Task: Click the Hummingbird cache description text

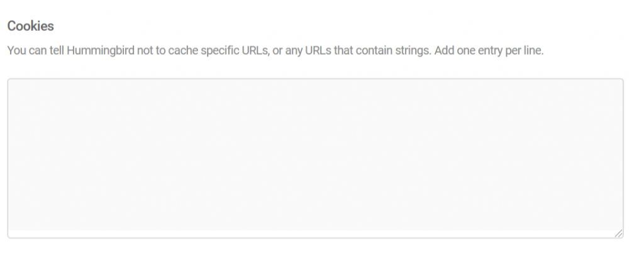Action: point(214,50)
